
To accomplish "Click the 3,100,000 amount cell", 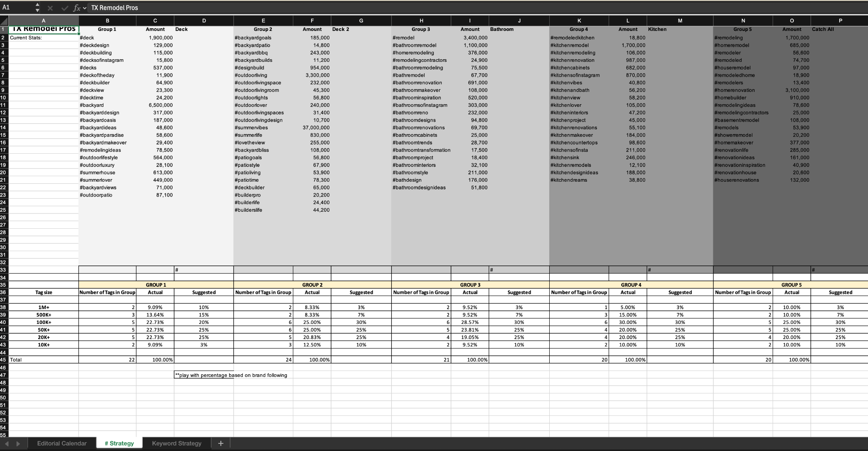I will coord(791,90).
